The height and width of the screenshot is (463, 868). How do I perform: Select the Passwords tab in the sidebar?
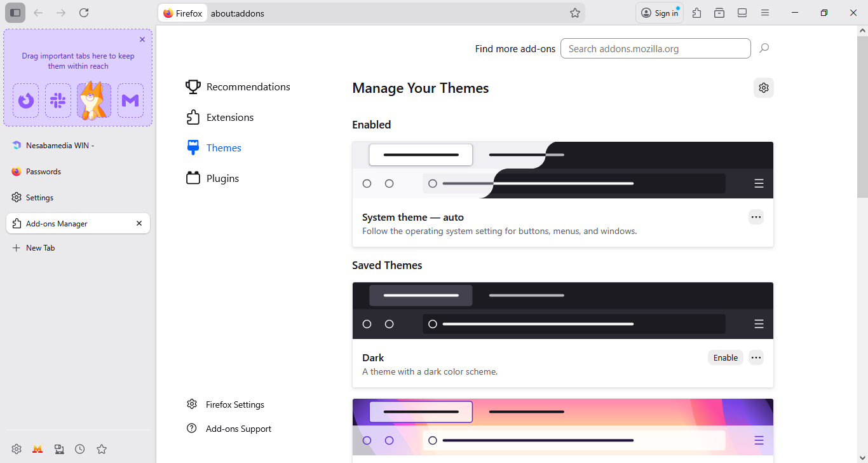click(43, 172)
